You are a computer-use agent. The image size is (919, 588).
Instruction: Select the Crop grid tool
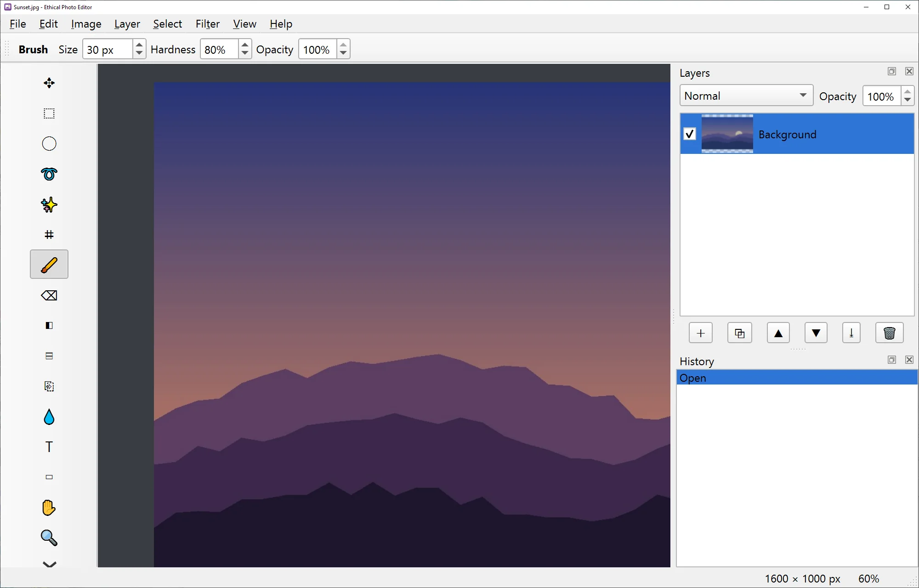click(x=49, y=235)
